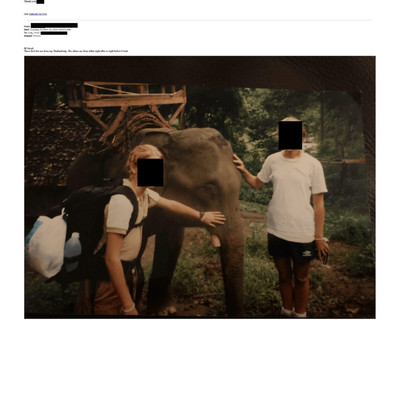Click the Sent date line in header

pos(47,30)
